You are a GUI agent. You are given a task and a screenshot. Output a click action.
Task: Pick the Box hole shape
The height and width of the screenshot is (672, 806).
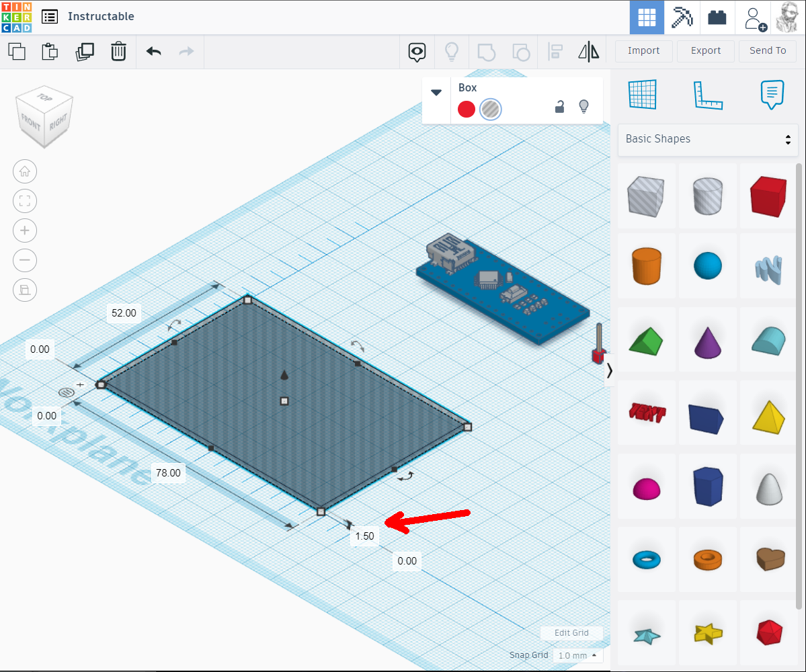[x=646, y=196]
